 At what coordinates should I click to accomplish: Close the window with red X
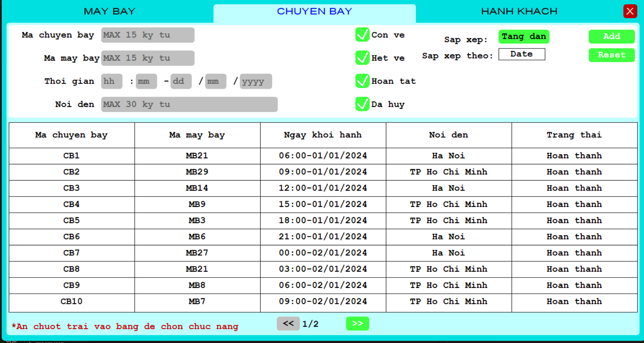pos(630,11)
